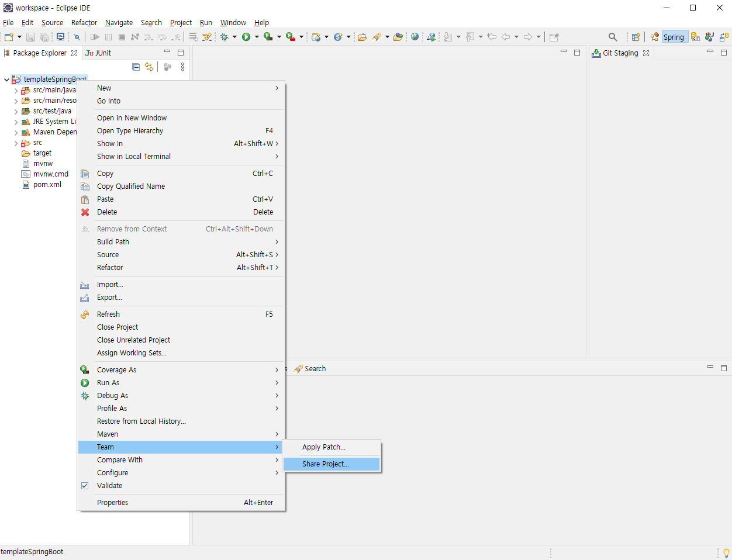The image size is (732, 560).
Task: Collapse the templateSpringBoot project node
Action: tap(6, 79)
